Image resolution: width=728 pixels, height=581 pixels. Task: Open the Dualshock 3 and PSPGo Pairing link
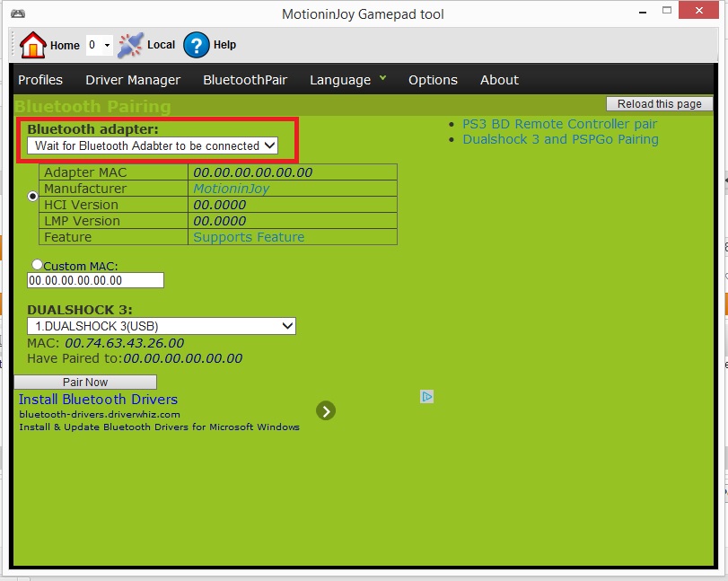(x=560, y=139)
